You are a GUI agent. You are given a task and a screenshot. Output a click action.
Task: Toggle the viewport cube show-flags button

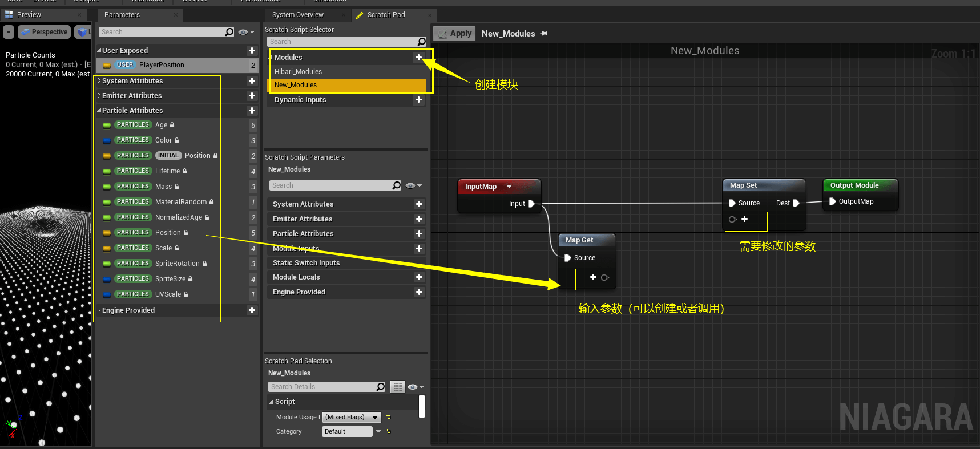click(83, 32)
